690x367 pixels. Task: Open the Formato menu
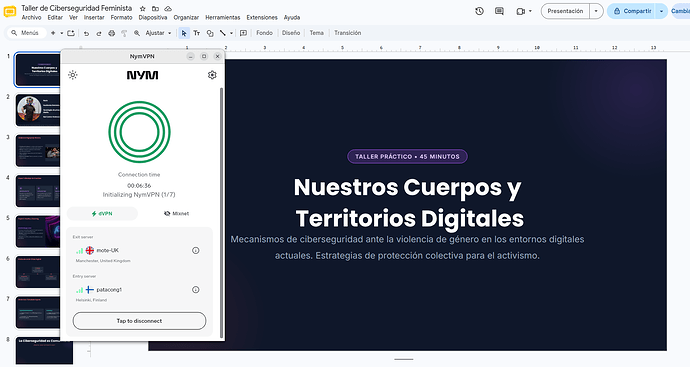click(121, 18)
